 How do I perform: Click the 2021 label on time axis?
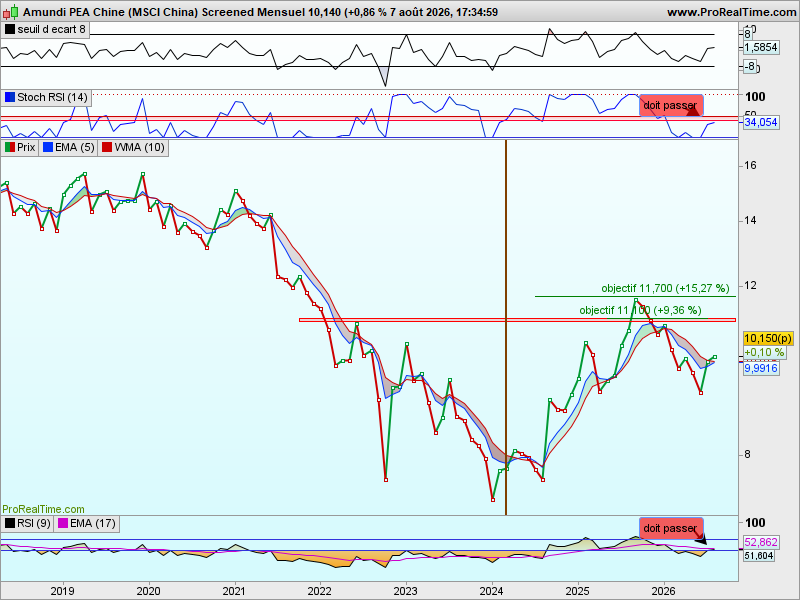[234, 591]
